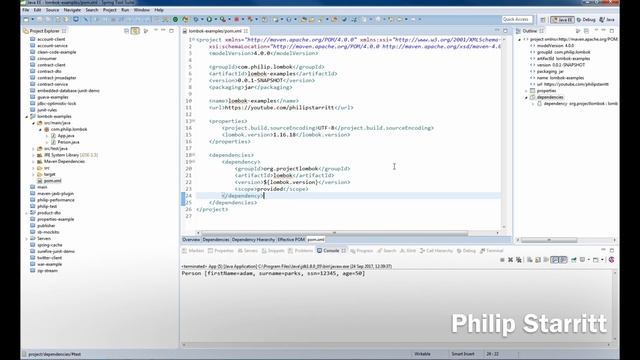Click the Pin Console icon
The image size is (640, 360).
(x=573, y=260)
